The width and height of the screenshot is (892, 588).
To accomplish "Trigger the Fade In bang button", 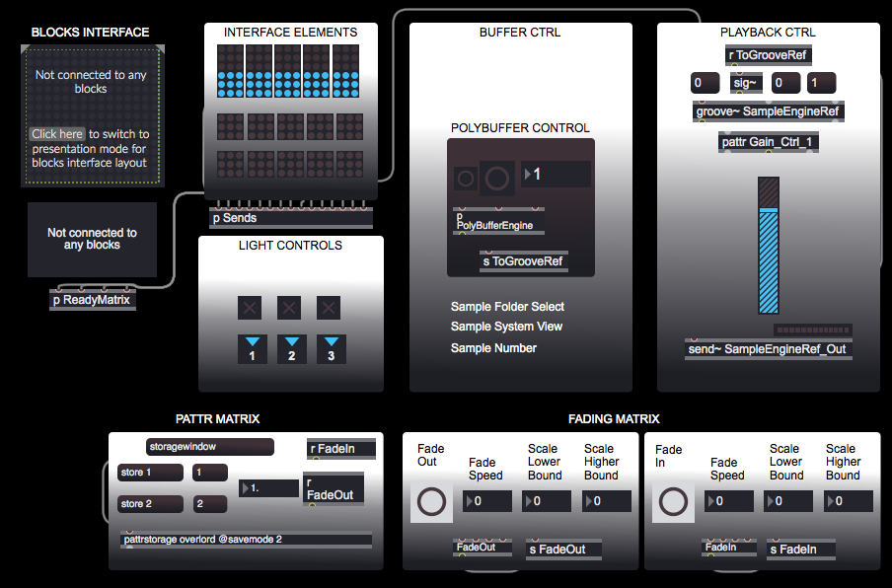I will click(673, 502).
